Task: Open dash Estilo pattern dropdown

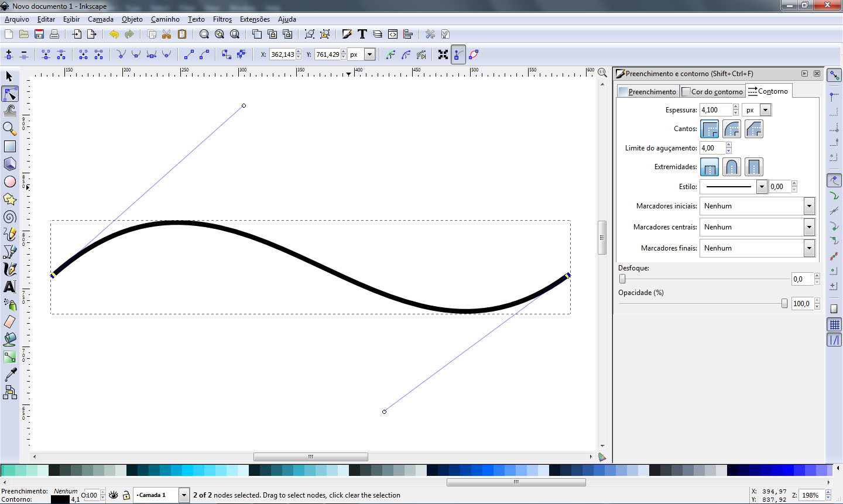Action: (x=762, y=187)
